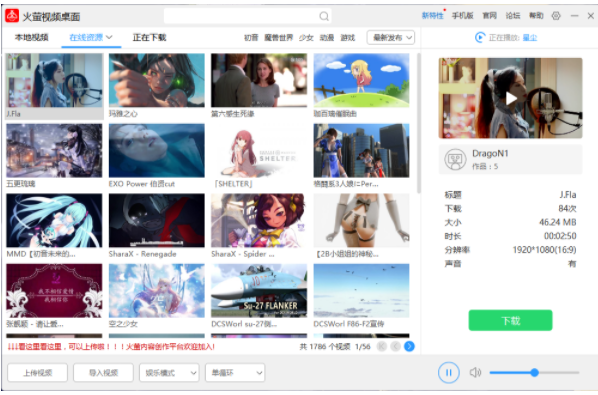Click the green download button

pos(510,320)
